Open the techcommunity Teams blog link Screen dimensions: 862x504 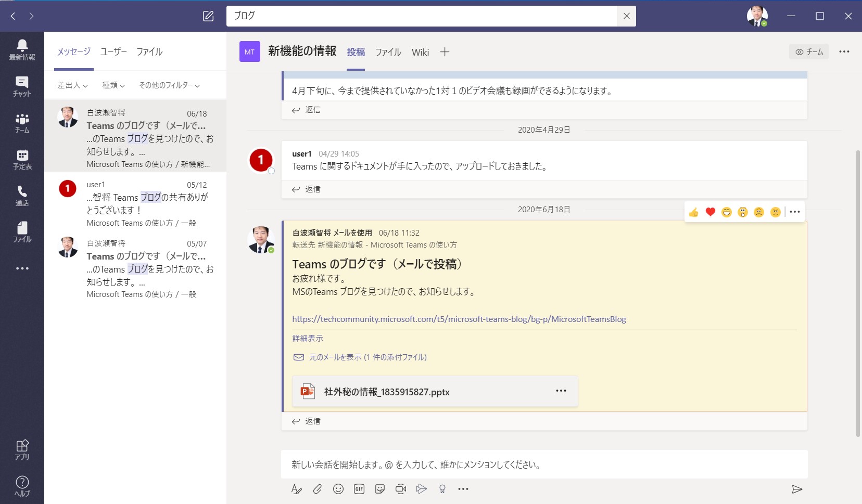point(459,319)
